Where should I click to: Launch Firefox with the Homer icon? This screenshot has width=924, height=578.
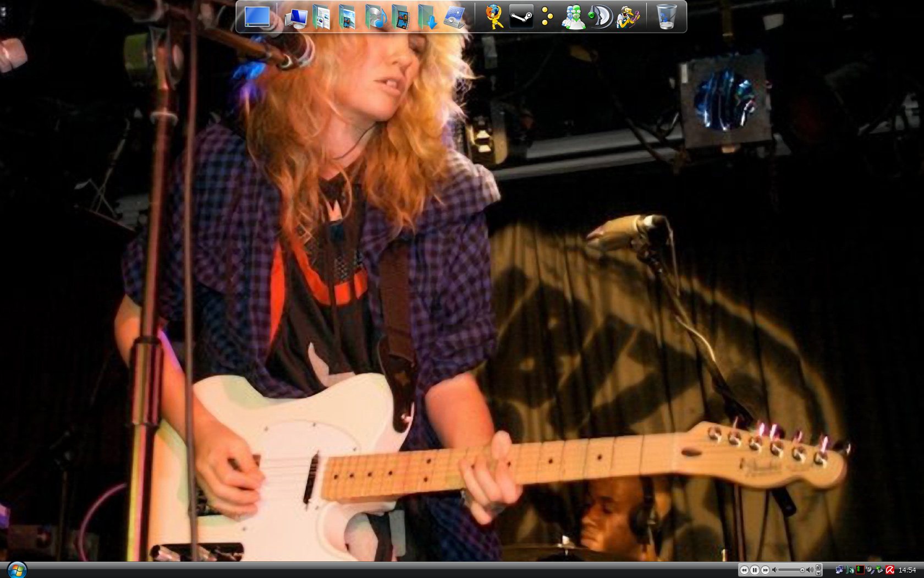(494, 17)
